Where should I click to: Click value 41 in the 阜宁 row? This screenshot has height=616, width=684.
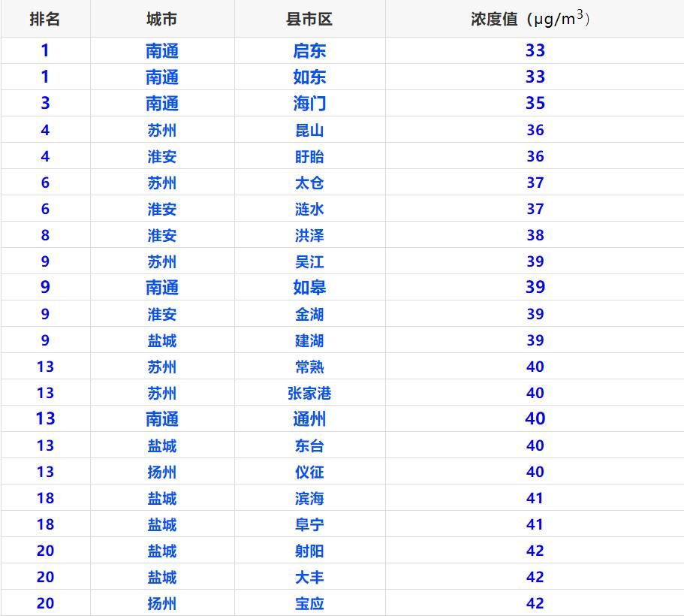pos(535,524)
